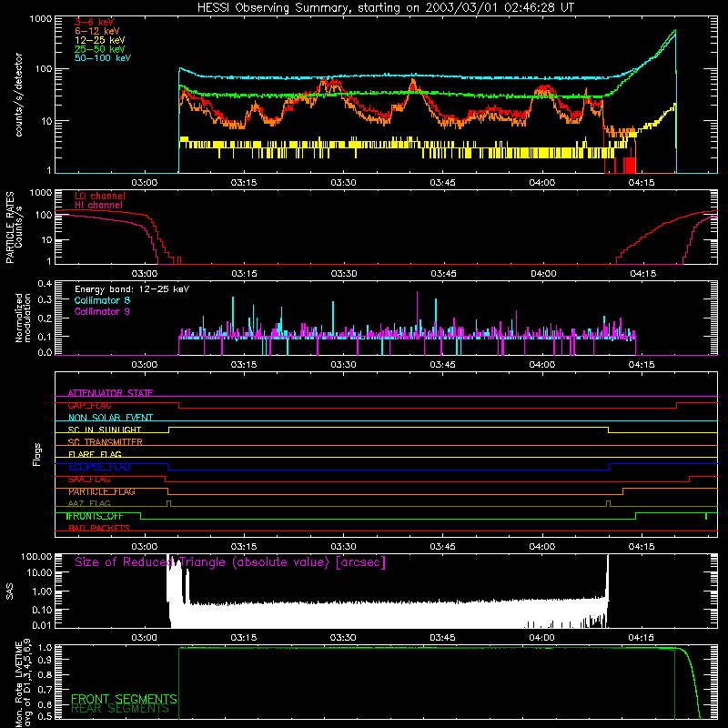Select the GAP_FLAG label

click(x=89, y=405)
